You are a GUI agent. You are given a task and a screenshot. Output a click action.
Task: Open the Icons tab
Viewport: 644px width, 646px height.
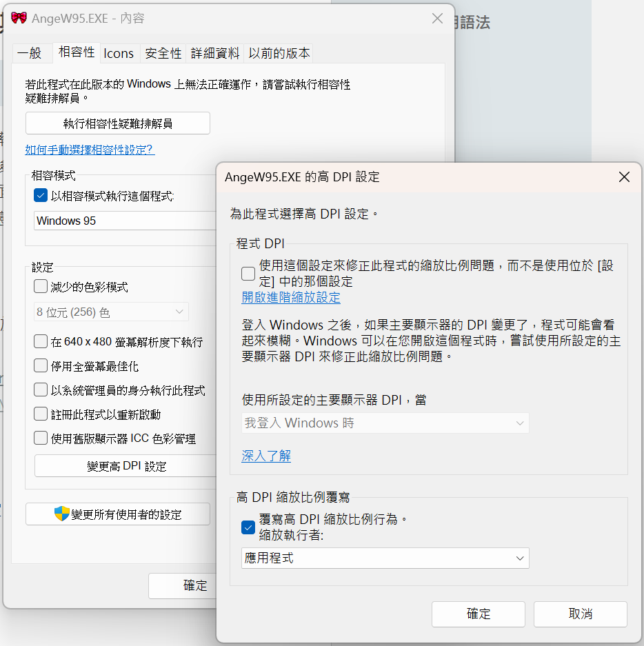[119, 53]
